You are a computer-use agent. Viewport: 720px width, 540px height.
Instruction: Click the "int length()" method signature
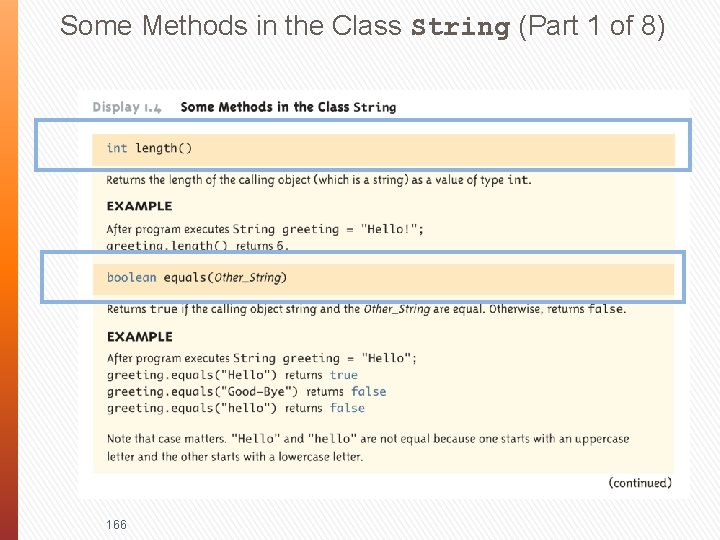(149, 148)
